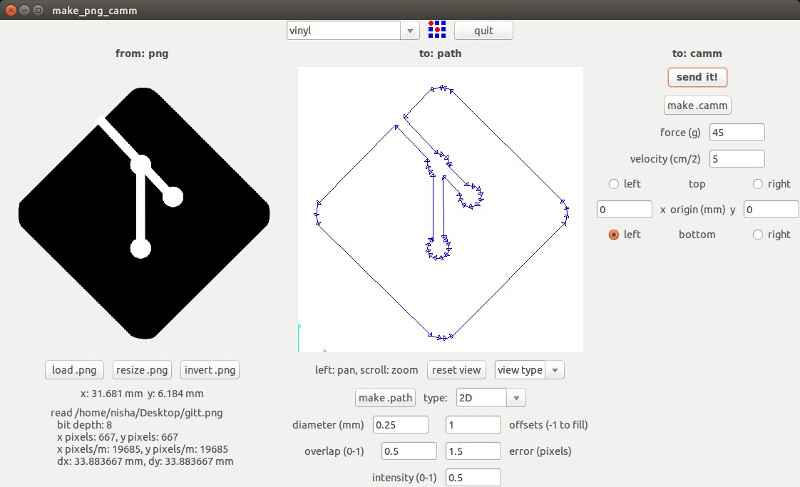Click the view type dropdown arrow
Image resolution: width=800 pixels, height=487 pixels.
[555, 370]
